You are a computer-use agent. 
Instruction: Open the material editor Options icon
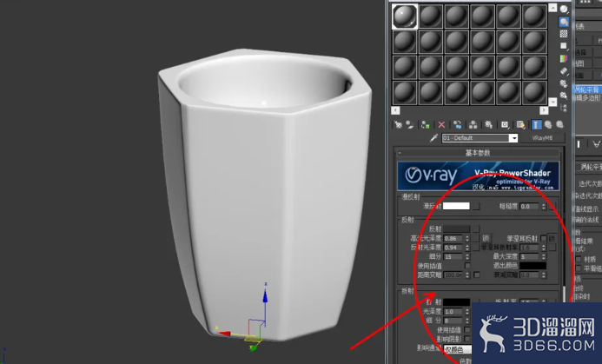click(x=564, y=83)
